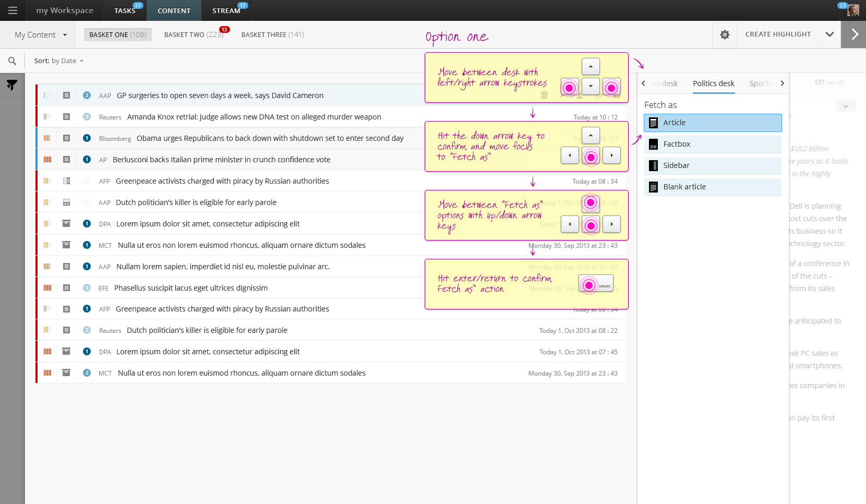866x504 pixels.
Task: Click the Article document icon under Fetch as
Action: click(653, 123)
